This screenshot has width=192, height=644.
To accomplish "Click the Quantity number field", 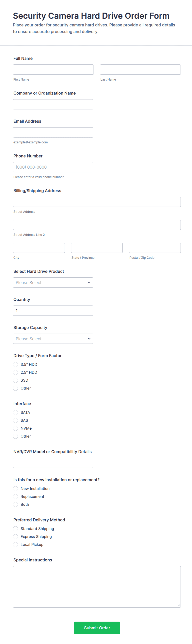I will [53, 311].
